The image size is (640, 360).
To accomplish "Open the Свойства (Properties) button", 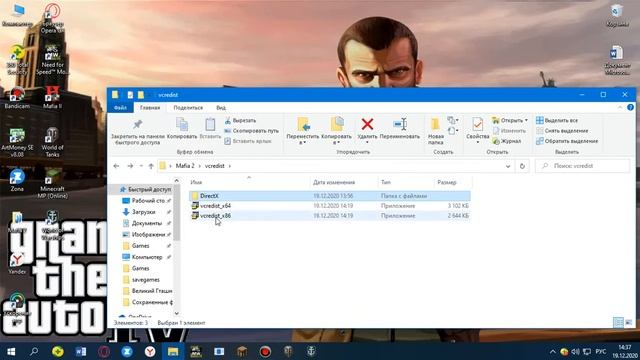I will pos(478,130).
